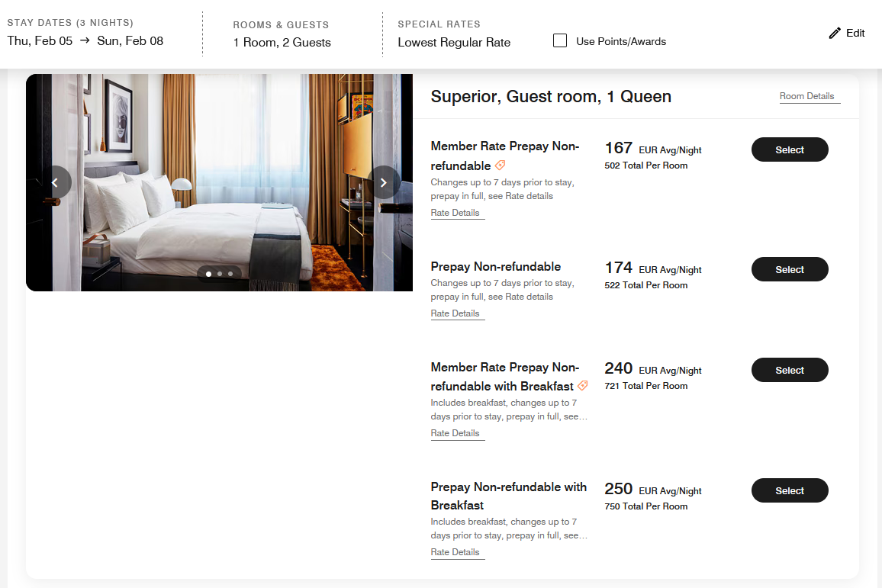The image size is (882, 588).
Task: Expand Rate Details for Member Rate Prepay
Action: (455, 213)
